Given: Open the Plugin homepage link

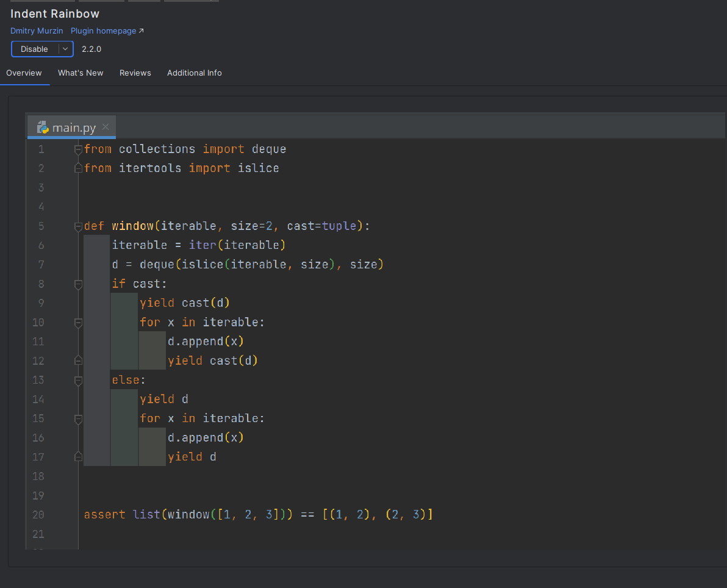Looking at the screenshot, I should (107, 30).
